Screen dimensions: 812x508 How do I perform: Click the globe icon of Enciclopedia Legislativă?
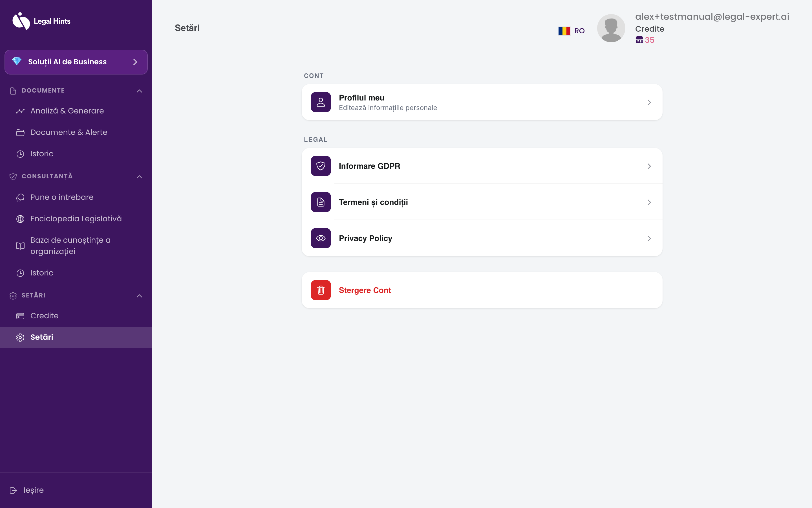click(x=20, y=219)
